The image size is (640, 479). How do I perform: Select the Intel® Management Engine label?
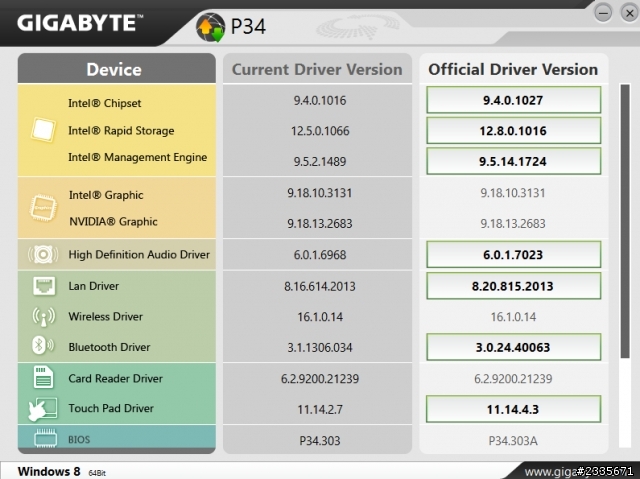(138, 157)
